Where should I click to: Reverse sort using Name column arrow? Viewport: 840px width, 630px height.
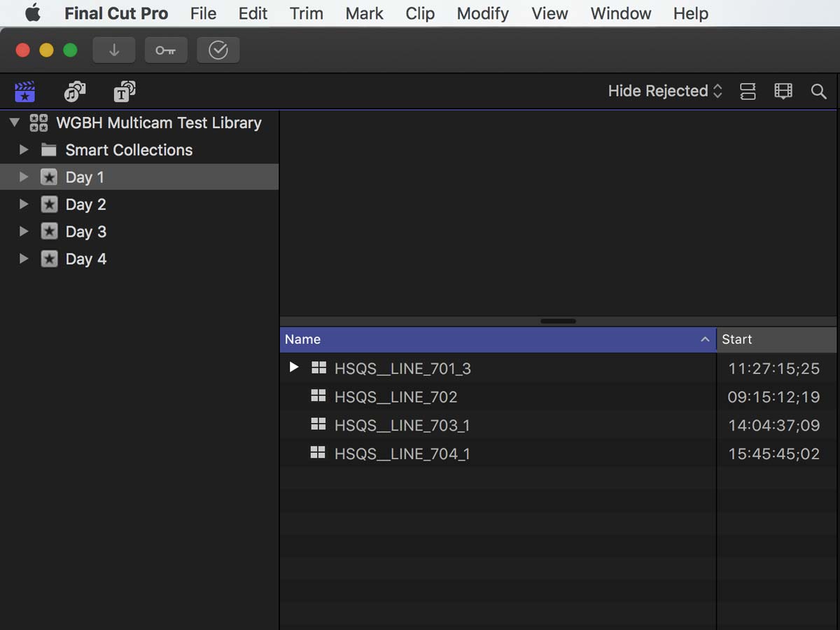[705, 339]
